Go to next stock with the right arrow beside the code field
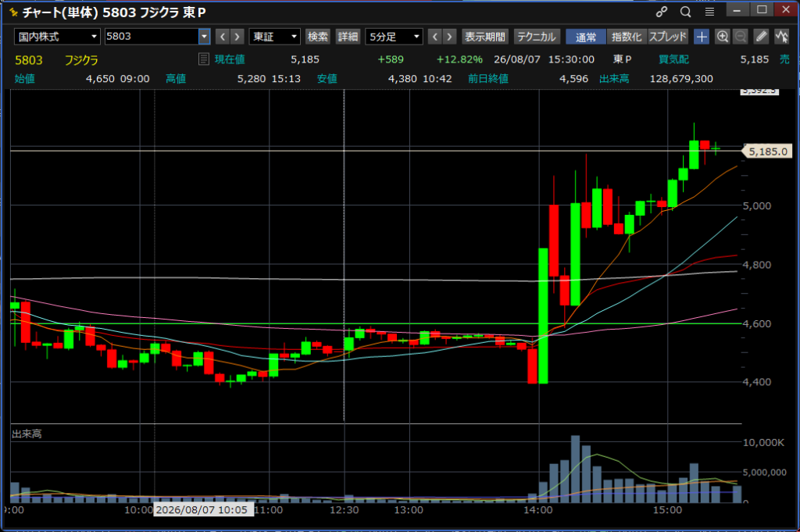The width and height of the screenshot is (800, 532). click(x=237, y=37)
